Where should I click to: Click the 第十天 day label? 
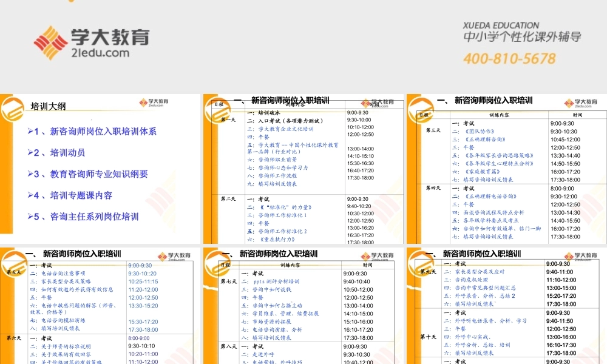428,337
